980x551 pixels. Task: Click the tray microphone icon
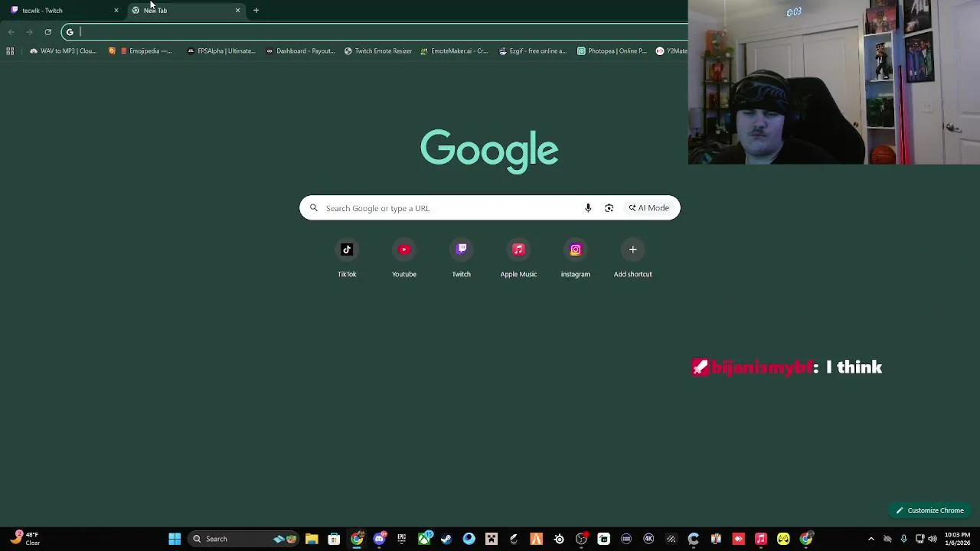[x=904, y=539]
